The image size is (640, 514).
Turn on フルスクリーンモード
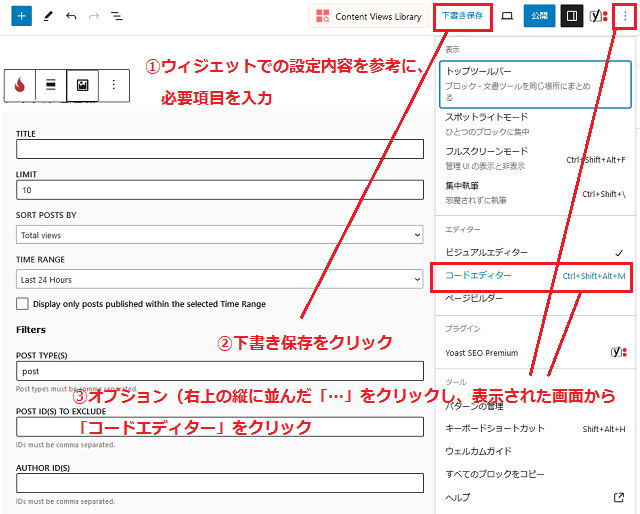pos(535,158)
